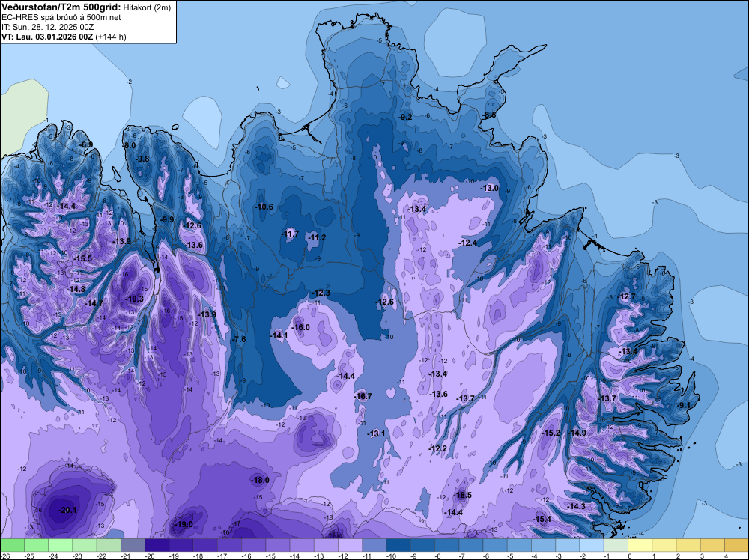Select the legend swatch labeled -10
This screenshot has width=749, height=560.
pos(398,545)
